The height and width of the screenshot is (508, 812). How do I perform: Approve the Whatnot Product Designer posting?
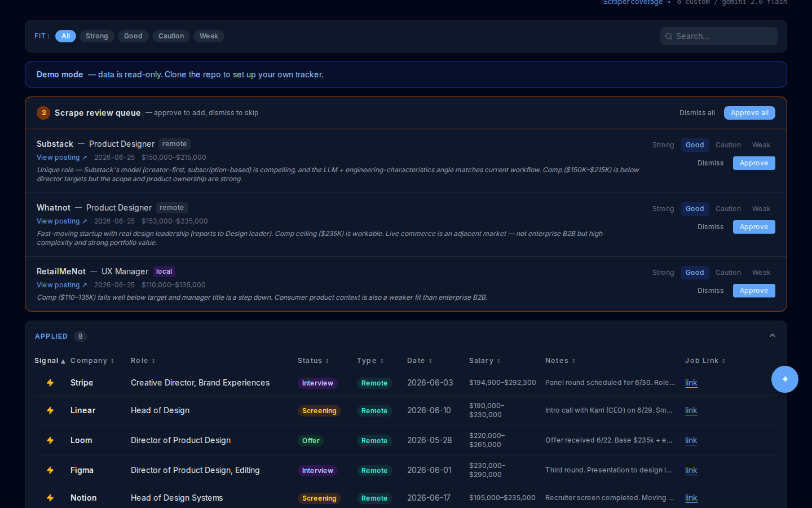(x=754, y=227)
